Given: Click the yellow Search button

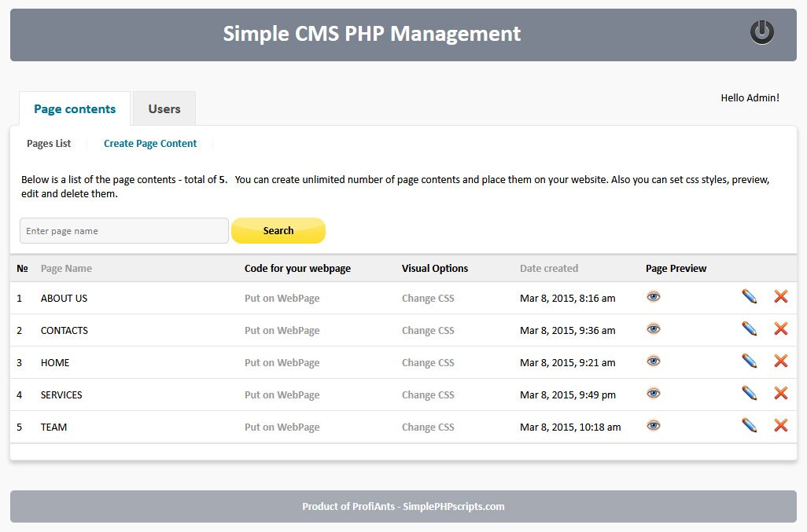Looking at the screenshot, I should [x=278, y=231].
